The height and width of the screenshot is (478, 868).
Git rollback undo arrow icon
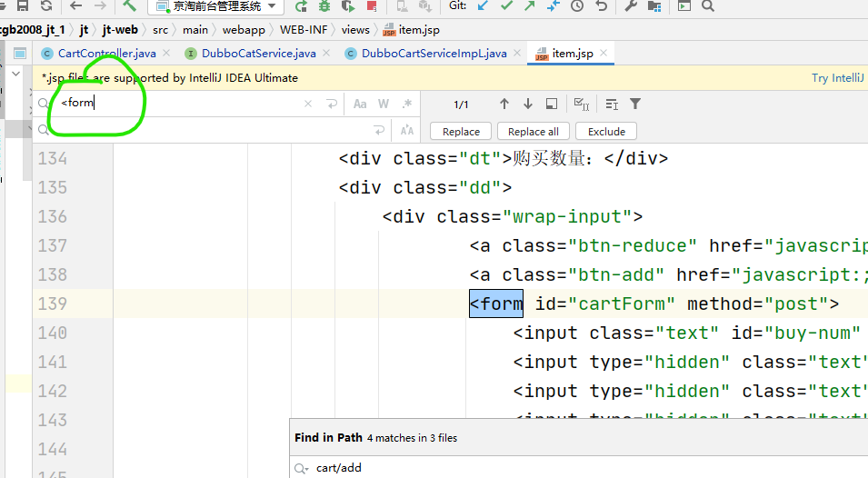(601, 6)
